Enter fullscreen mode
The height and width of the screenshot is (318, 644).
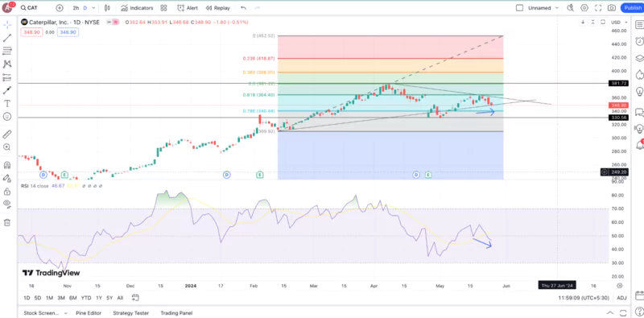(598, 8)
